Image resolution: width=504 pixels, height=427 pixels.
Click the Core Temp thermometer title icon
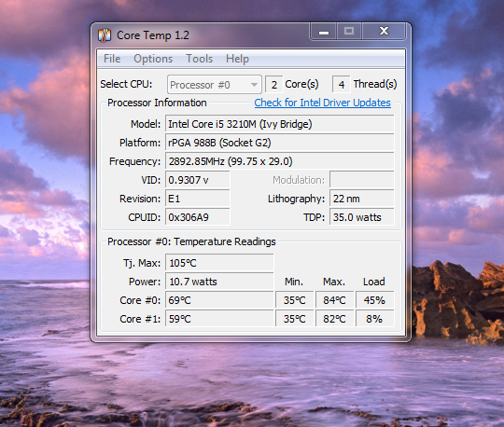click(105, 35)
